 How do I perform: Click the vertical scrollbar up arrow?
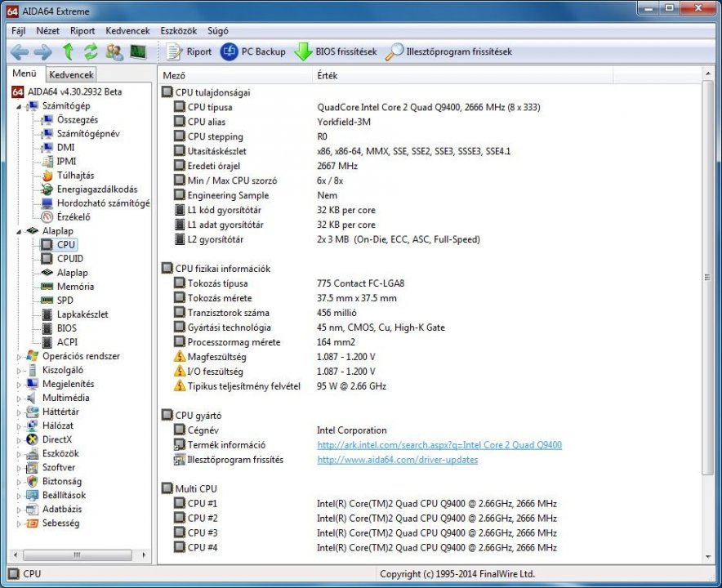click(x=708, y=73)
